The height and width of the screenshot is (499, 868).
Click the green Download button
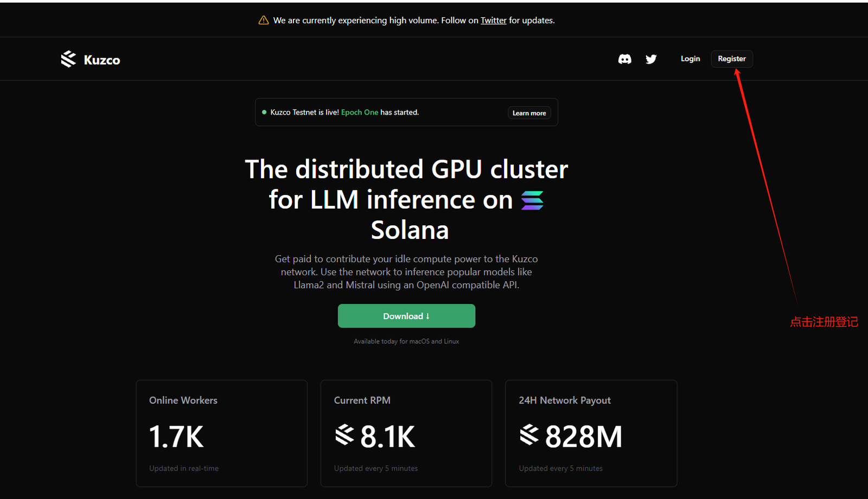406,316
